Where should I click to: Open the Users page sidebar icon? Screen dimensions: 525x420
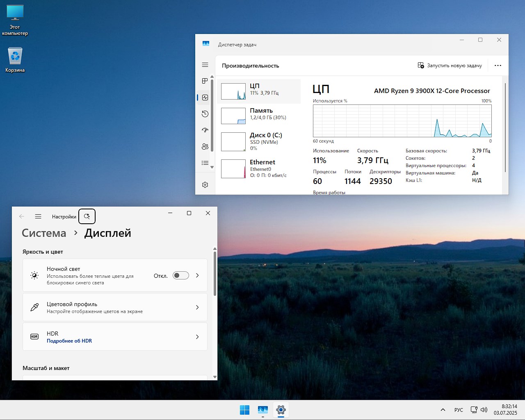click(205, 147)
